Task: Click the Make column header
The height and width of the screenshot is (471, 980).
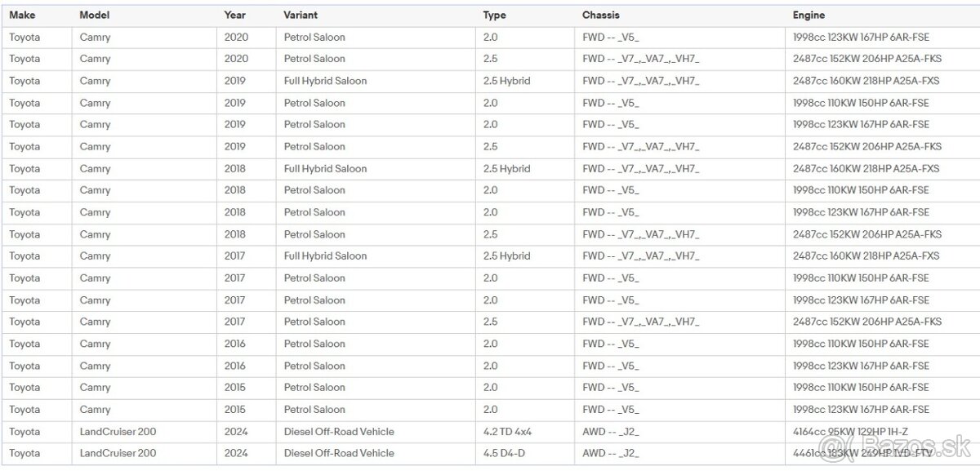Action: click(22, 16)
